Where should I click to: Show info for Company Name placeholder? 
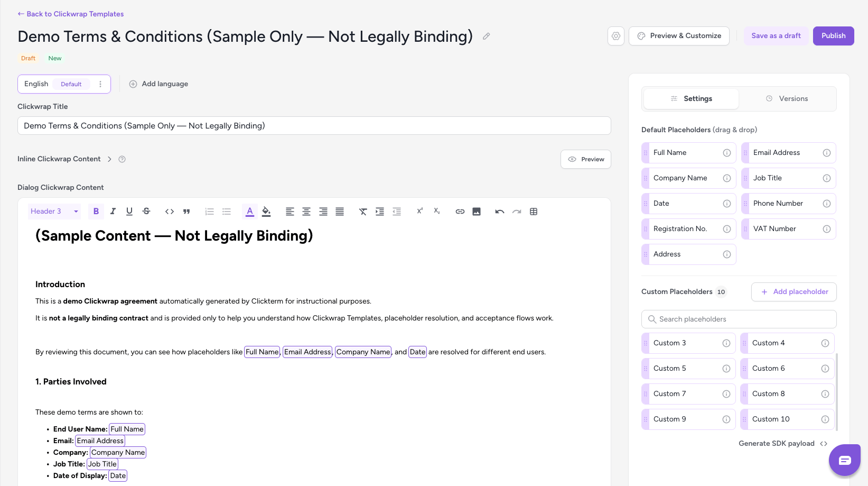click(727, 178)
